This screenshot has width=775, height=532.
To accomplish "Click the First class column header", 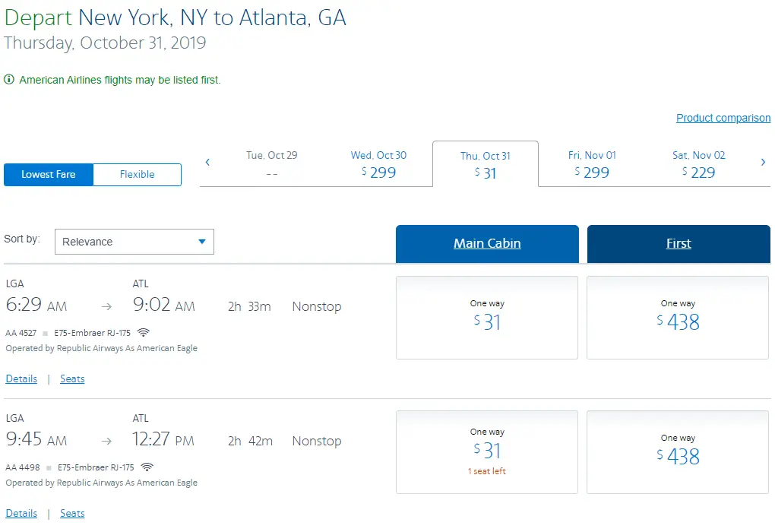I will pyautogui.click(x=679, y=243).
